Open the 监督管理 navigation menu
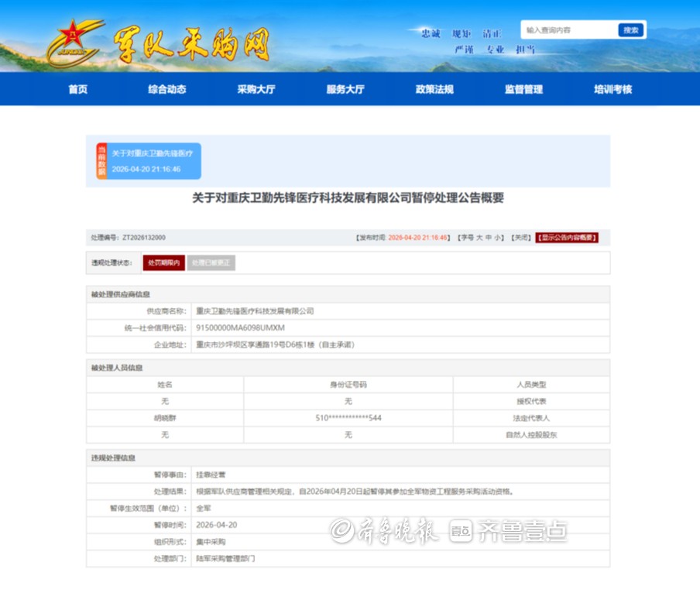The image size is (700, 593). tap(523, 89)
